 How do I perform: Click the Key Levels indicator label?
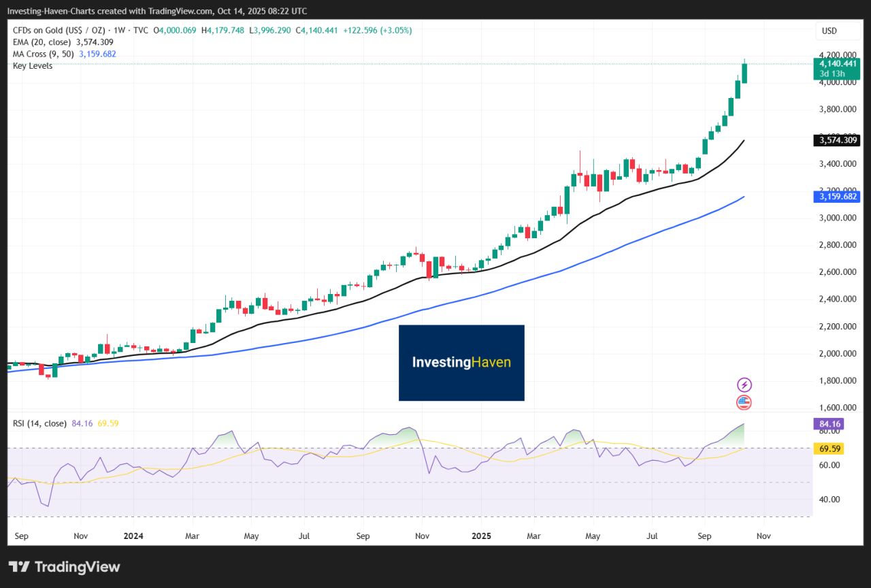click(33, 65)
